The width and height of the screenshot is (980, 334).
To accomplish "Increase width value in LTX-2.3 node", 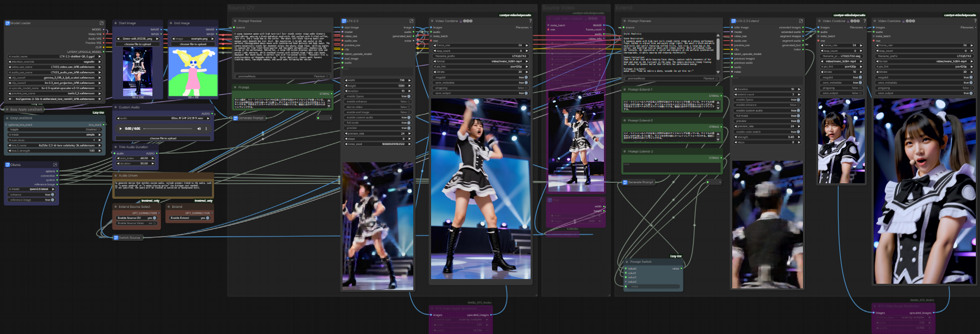I will pyautogui.click(x=410, y=80).
